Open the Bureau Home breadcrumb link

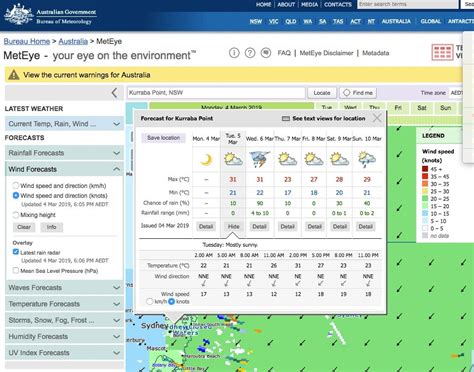[x=27, y=41]
